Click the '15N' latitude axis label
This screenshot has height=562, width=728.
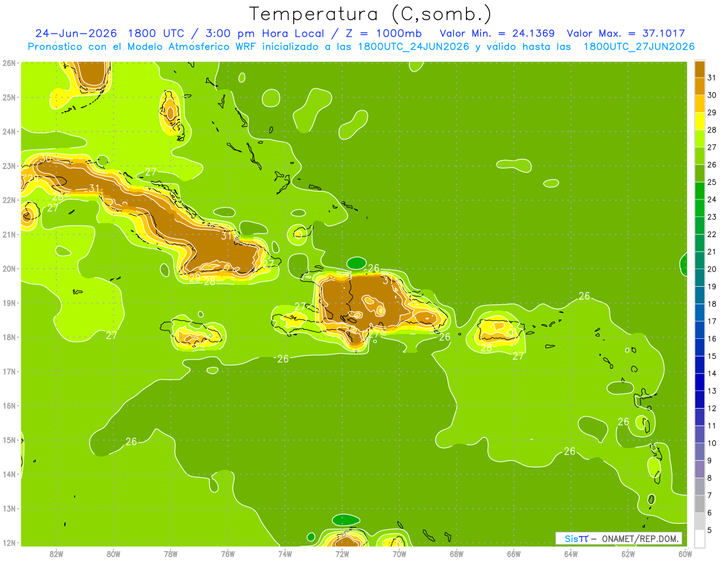point(9,440)
